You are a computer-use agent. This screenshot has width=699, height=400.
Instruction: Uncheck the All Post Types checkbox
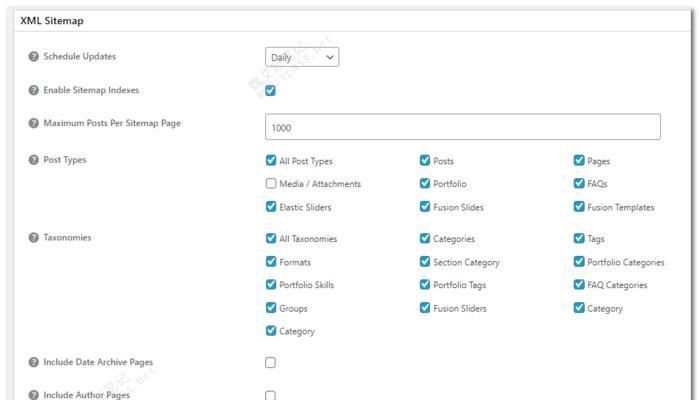(x=271, y=161)
